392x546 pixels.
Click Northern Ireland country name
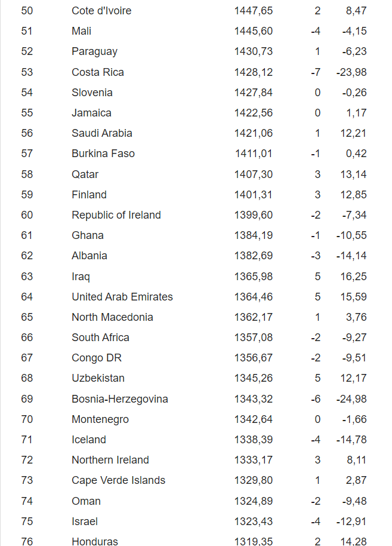pyautogui.click(x=110, y=460)
